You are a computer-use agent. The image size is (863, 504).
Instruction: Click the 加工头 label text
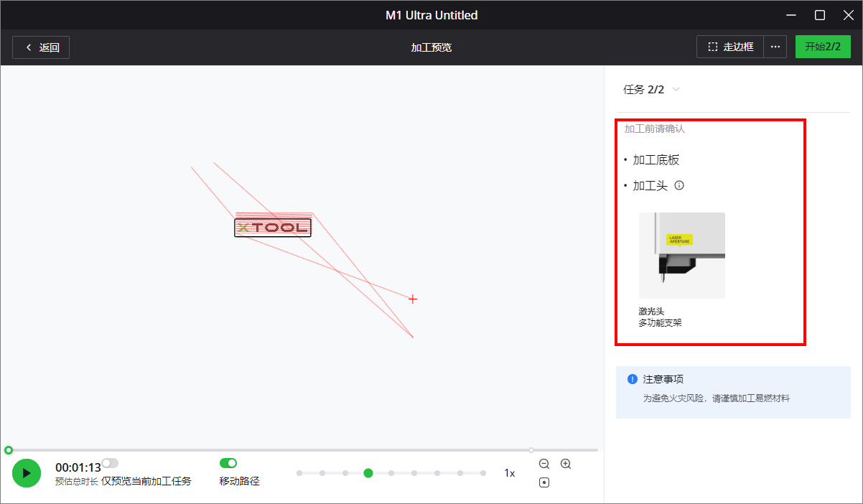point(650,185)
